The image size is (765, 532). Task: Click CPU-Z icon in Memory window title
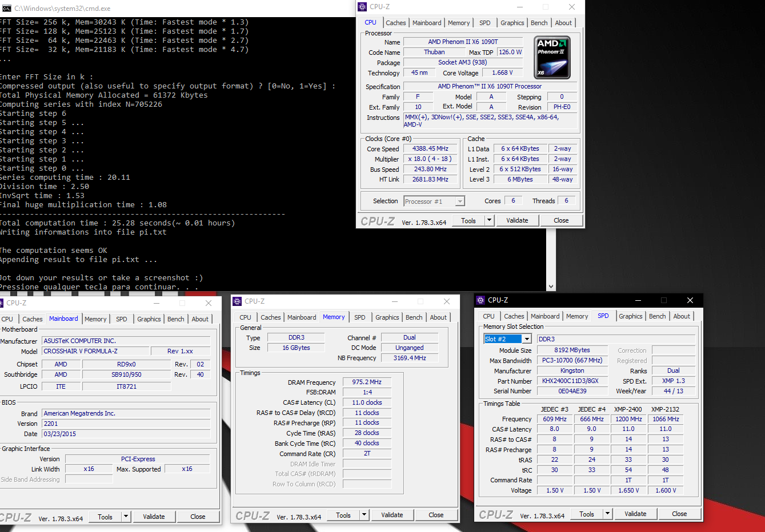(237, 301)
